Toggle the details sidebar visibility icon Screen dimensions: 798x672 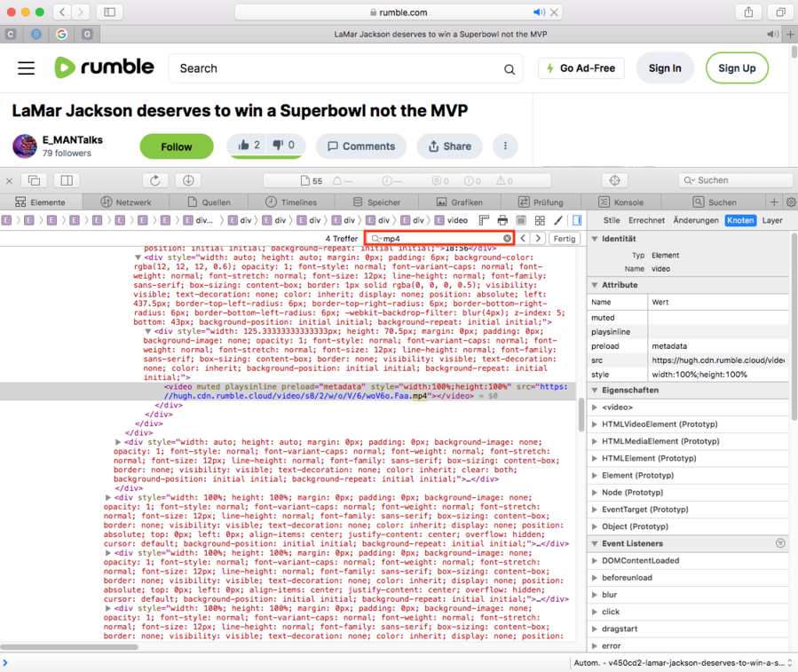[576, 220]
